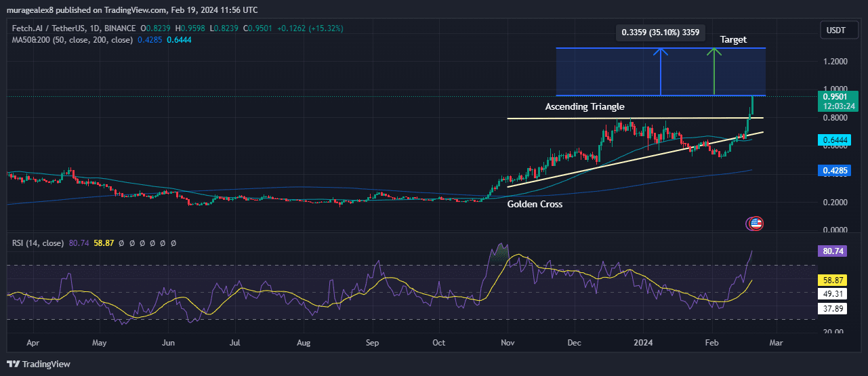Select the green Target arrow on chart

[x=713, y=71]
